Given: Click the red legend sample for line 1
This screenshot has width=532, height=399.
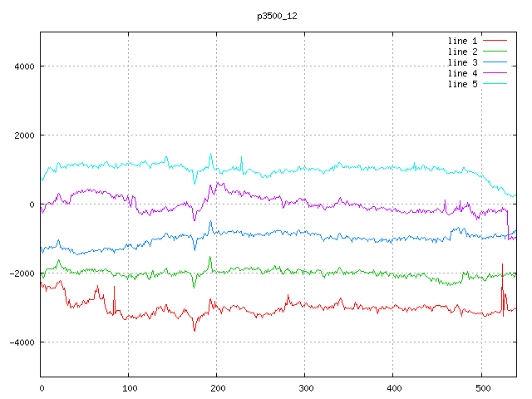Looking at the screenshot, I should (495, 41).
